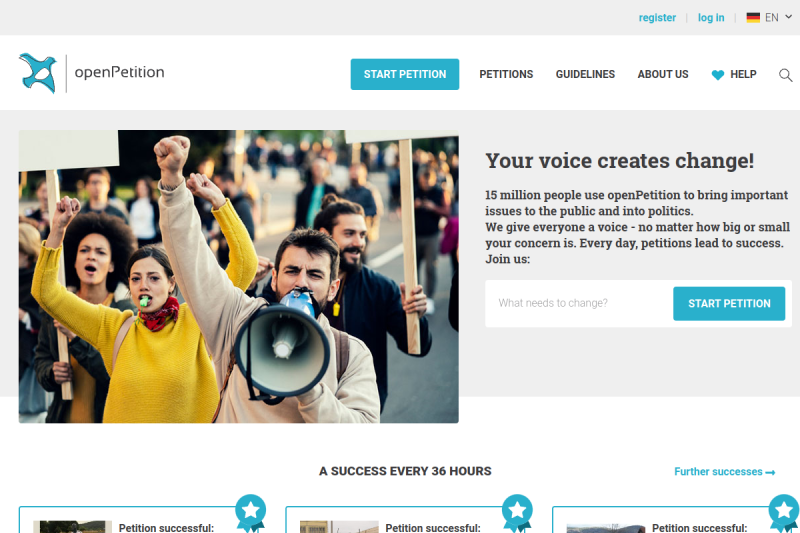800x533 pixels.
Task: Go to the About Us page
Action: 663,74
